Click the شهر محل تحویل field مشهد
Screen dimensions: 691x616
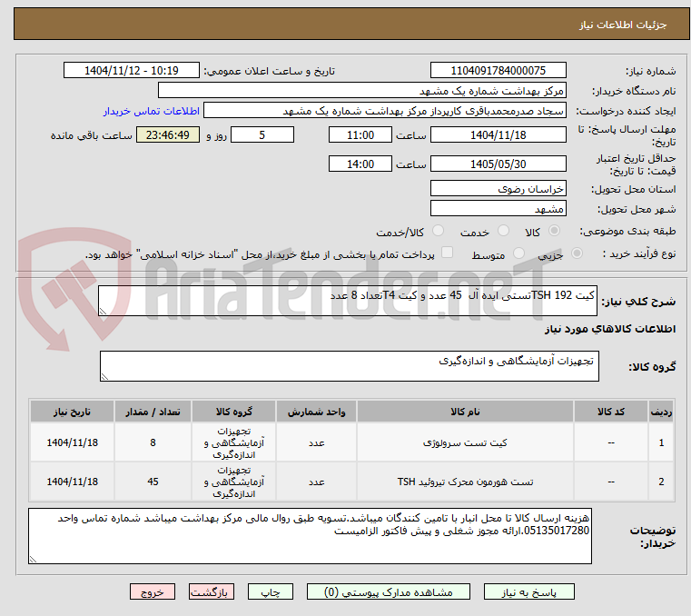[x=498, y=208]
